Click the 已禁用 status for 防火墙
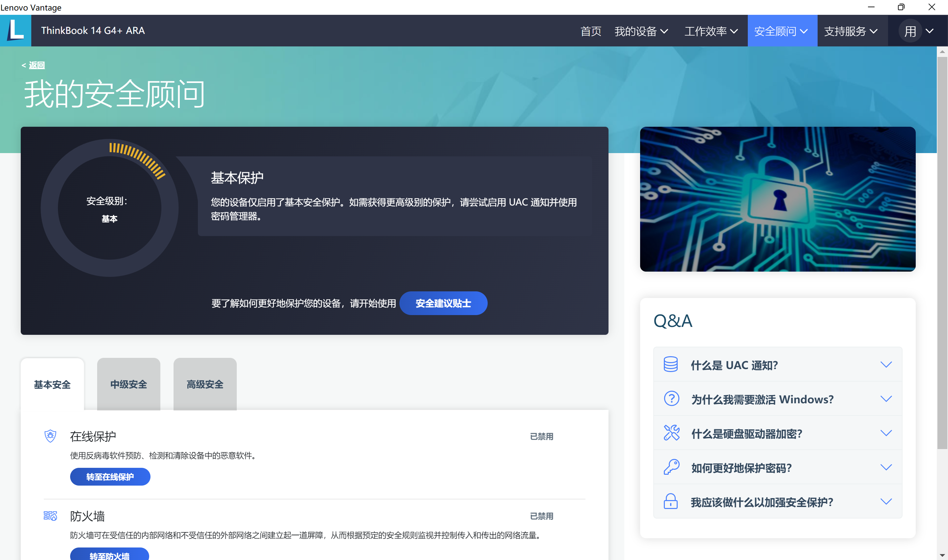The width and height of the screenshot is (948, 560). 542,516
